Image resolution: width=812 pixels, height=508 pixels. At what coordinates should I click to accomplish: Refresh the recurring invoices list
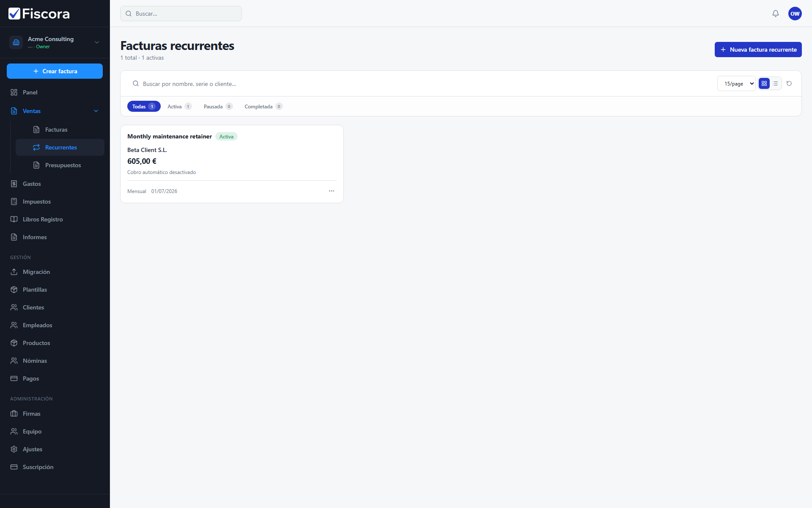point(789,83)
